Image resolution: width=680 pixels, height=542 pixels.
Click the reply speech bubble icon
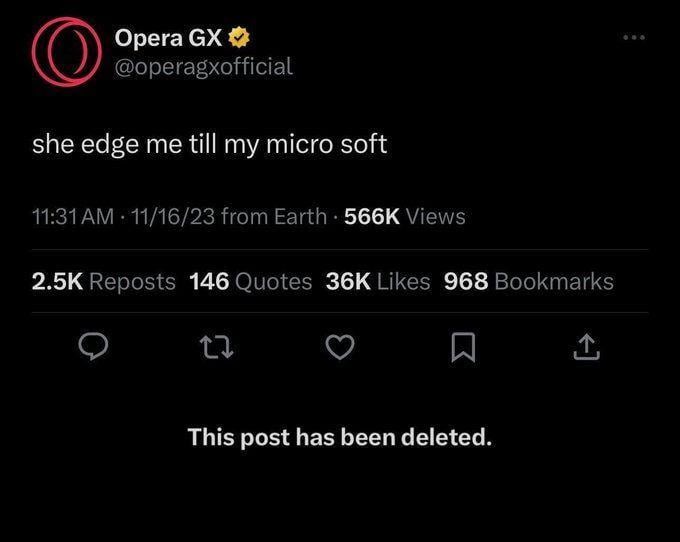click(x=93, y=347)
